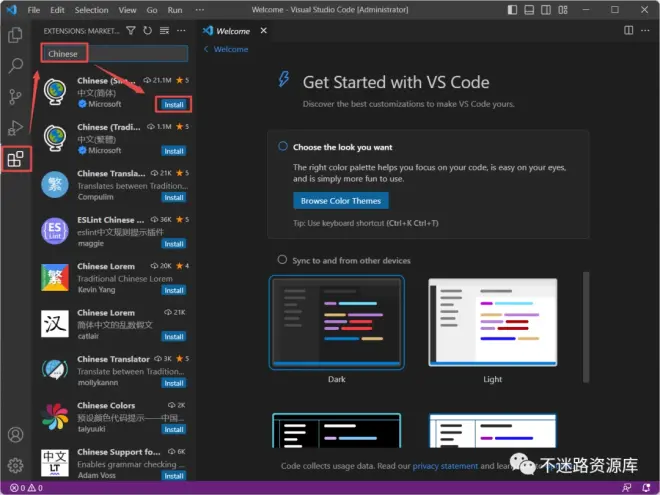Open ESLint Chinese extension icon
The width and height of the screenshot is (660, 495).
55,231
